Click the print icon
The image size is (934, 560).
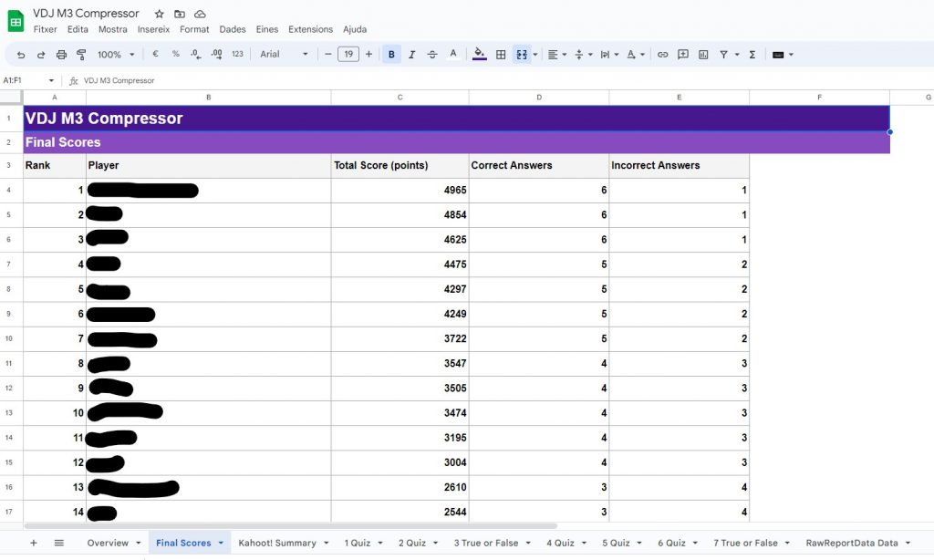61,55
